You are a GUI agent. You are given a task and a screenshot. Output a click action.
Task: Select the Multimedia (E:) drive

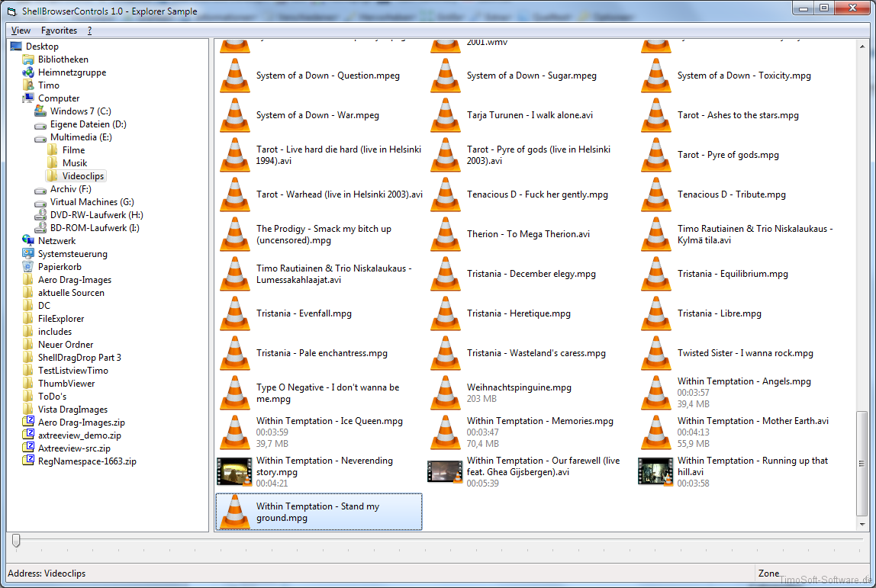point(81,137)
